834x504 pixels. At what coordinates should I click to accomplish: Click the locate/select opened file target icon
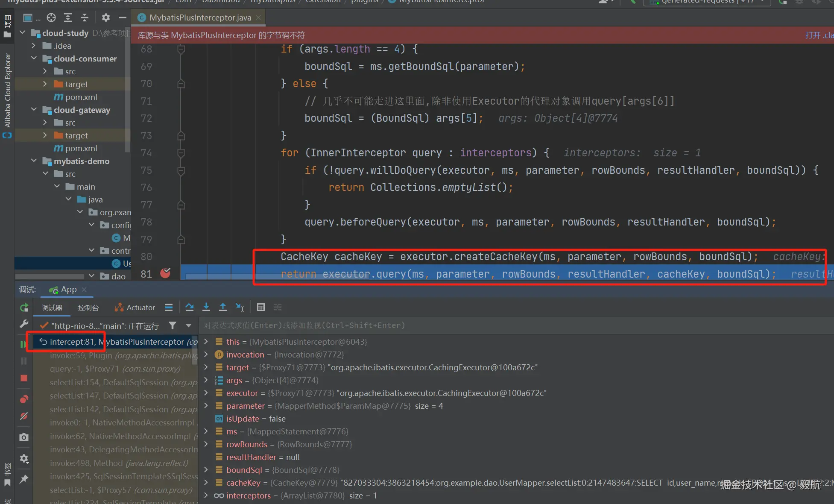(x=51, y=18)
